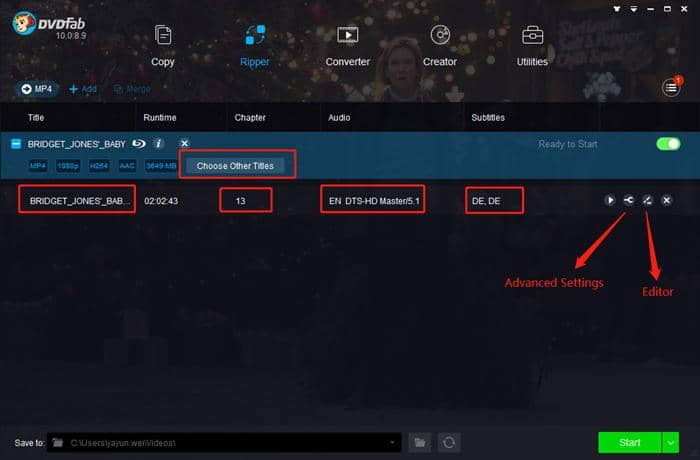Click the 1080p resolution tag
This screenshot has width=700, height=460.
coord(68,166)
